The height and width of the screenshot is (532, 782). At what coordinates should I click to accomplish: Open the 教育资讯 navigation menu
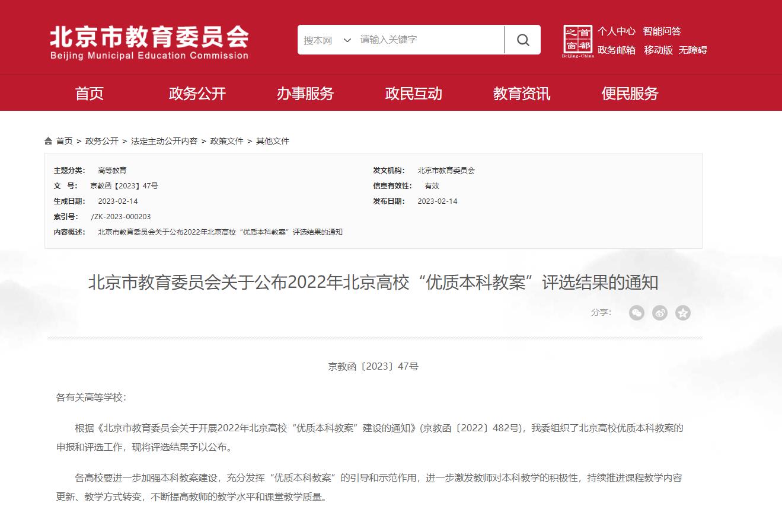522,94
